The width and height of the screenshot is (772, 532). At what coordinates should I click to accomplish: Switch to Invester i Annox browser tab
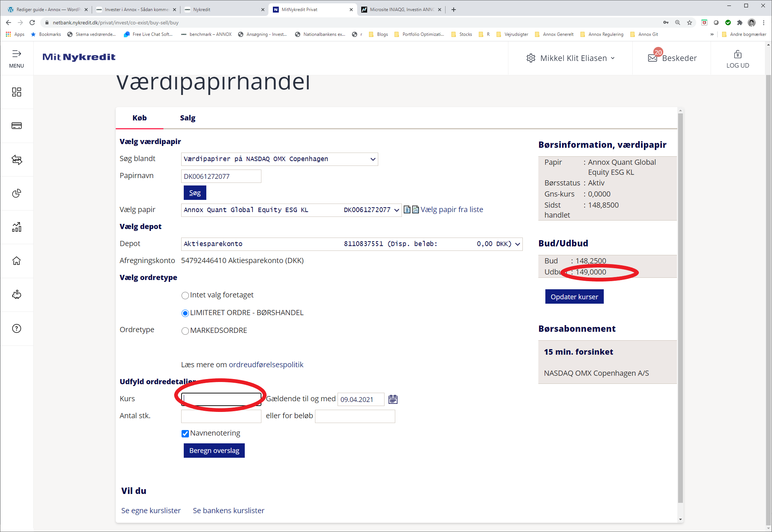(136, 10)
